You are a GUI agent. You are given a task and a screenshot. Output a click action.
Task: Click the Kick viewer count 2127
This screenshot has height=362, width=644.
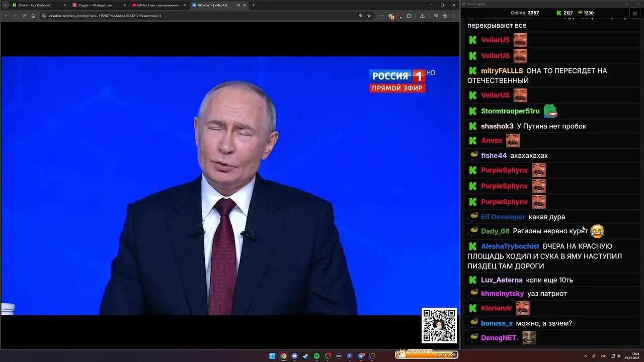click(564, 13)
